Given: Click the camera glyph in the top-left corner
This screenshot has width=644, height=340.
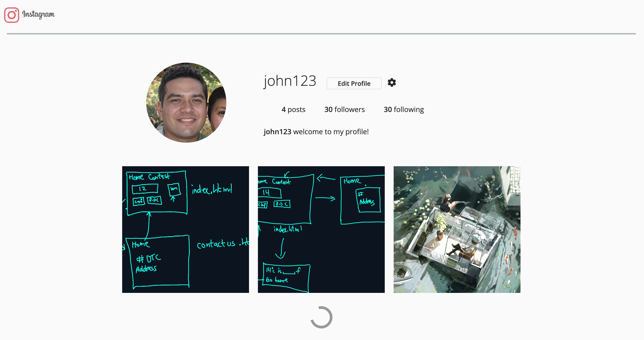Looking at the screenshot, I should point(12,15).
